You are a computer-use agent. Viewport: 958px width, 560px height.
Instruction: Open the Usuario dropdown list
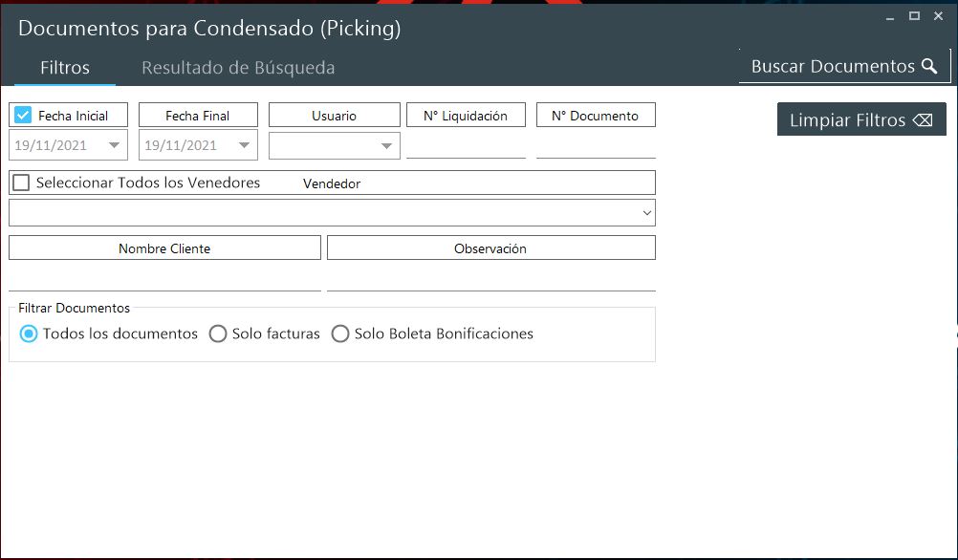click(x=386, y=145)
